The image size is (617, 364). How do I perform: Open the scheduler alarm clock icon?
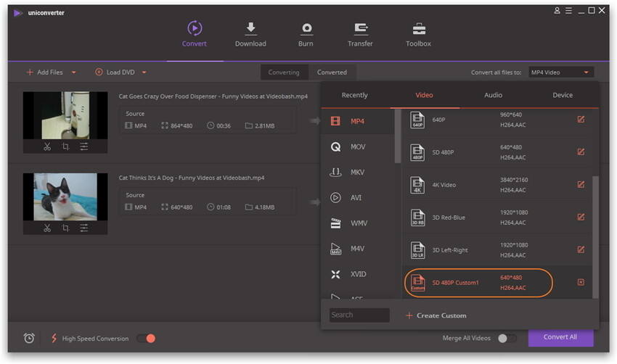pos(29,338)
